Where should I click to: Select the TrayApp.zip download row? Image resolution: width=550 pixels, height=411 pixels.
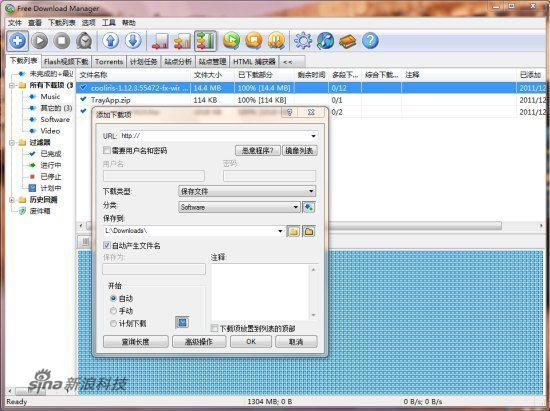[x=311, y=100]
